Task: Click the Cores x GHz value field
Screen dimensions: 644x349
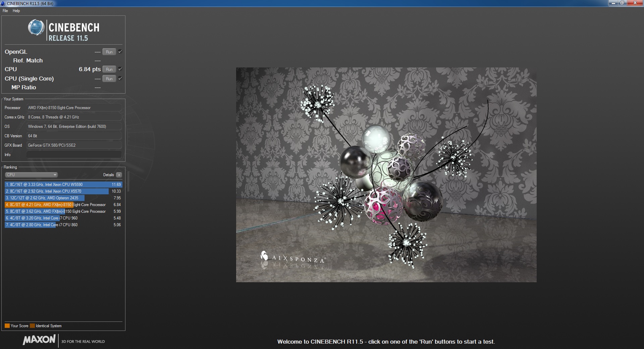Action: click(x=74, y=117)
